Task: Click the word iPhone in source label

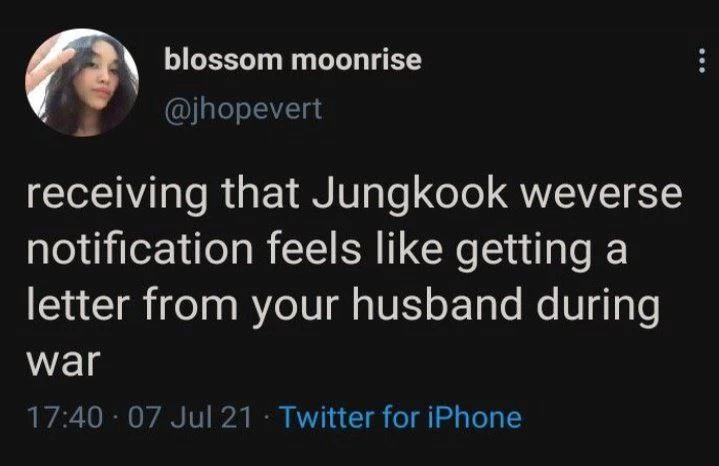Action: [x=474, y=417]
